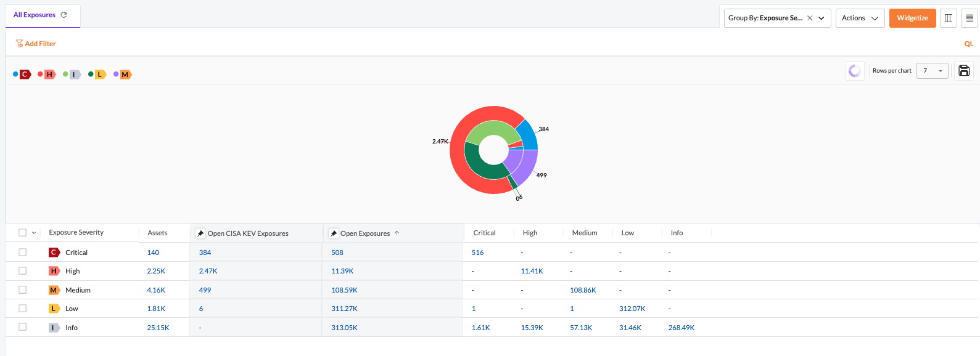Sort by Low column header
Screen dimensions: 980x356
627,233
